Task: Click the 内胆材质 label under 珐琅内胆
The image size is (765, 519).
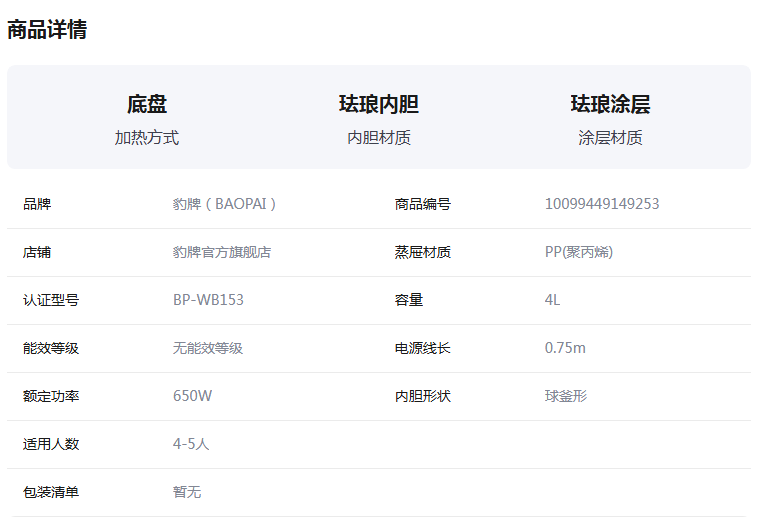Action: 379,138
